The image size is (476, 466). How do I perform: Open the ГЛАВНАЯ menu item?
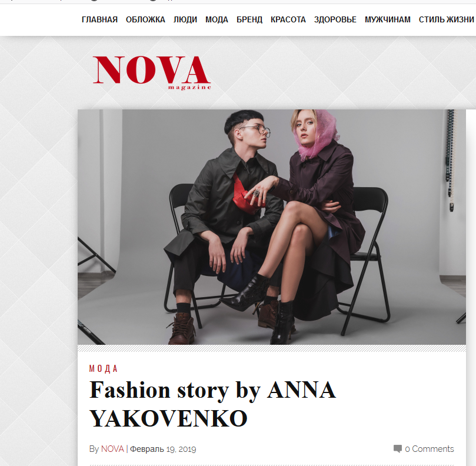(99, 20)
